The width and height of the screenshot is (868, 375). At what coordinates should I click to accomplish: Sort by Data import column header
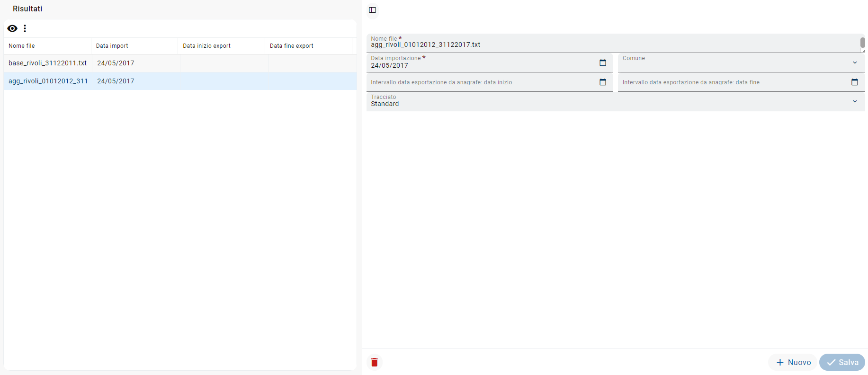coord(134,46)
